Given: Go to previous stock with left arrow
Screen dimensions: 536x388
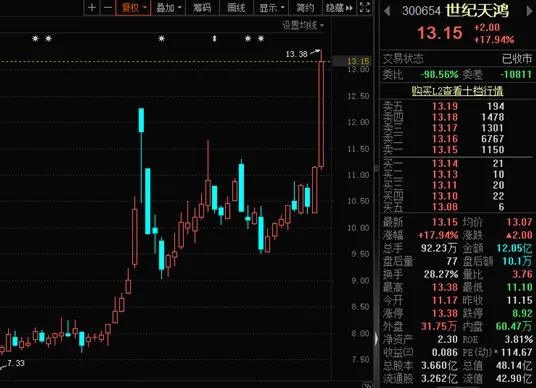Looking at the screenshot, I should [387, 11].
